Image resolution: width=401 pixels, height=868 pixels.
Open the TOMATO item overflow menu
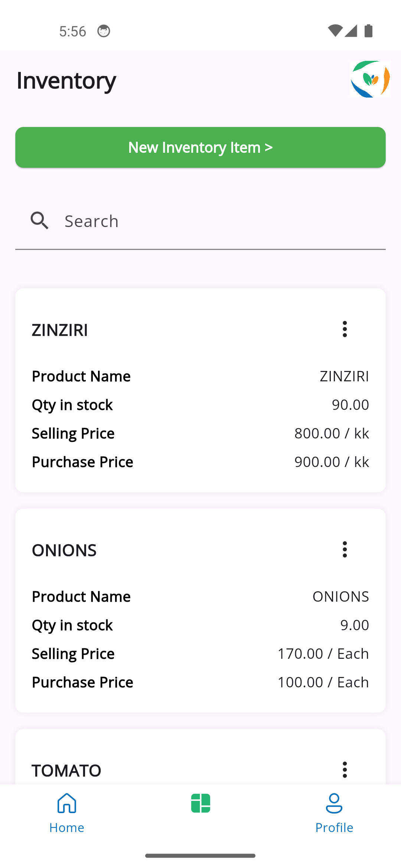[345, 770]
